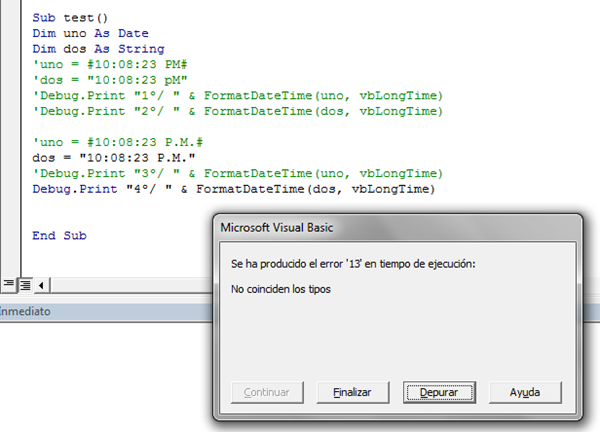600x432 pixels.
Task: Click the comment "'dos = "10:08:23 pM""
Action: point(110,80)
